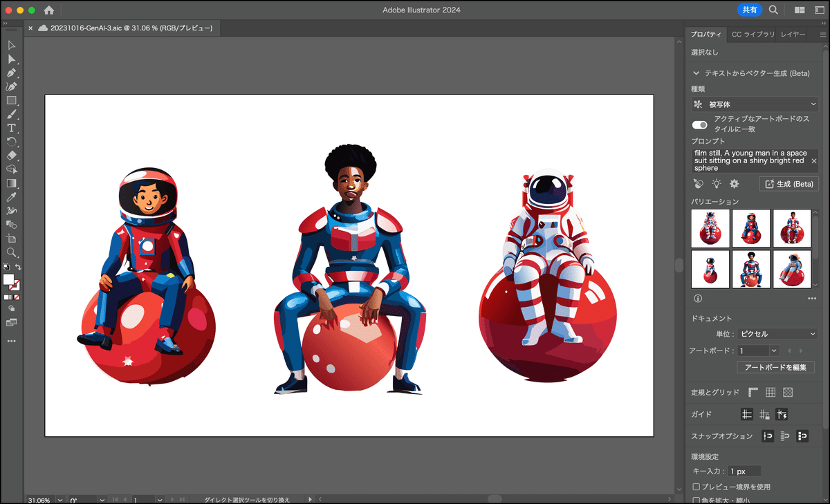The width and height of the screenshot is (830, 504).
Task: Open the 単位 ピクセル units dropdown
Action: 777,334
